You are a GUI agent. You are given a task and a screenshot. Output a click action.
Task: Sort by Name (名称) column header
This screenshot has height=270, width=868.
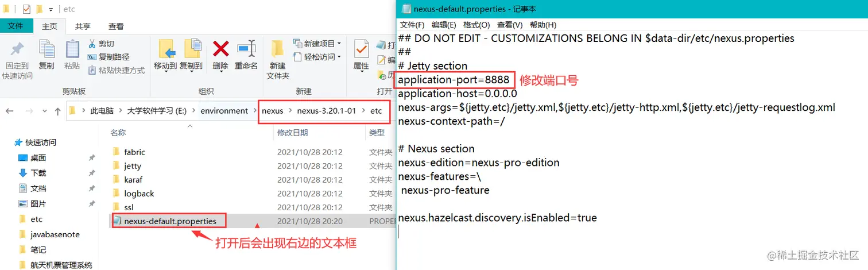[118, 133]
